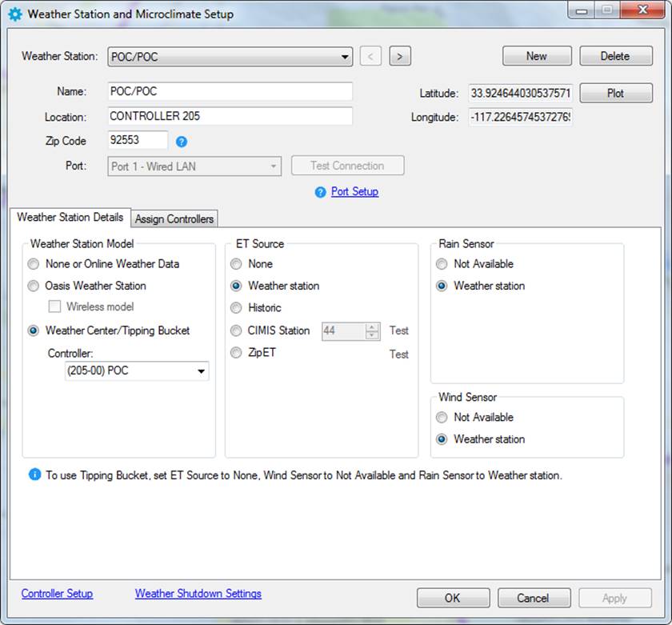This screenshot has width=672, height=625.
Task: Set ET Source to CIMIS Station
Action: tap(270, 331)
